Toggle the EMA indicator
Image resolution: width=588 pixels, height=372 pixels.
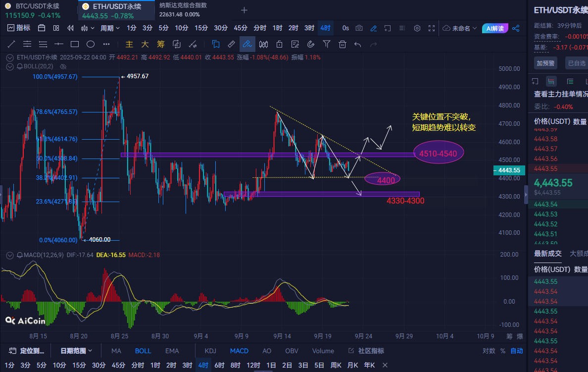172,351
